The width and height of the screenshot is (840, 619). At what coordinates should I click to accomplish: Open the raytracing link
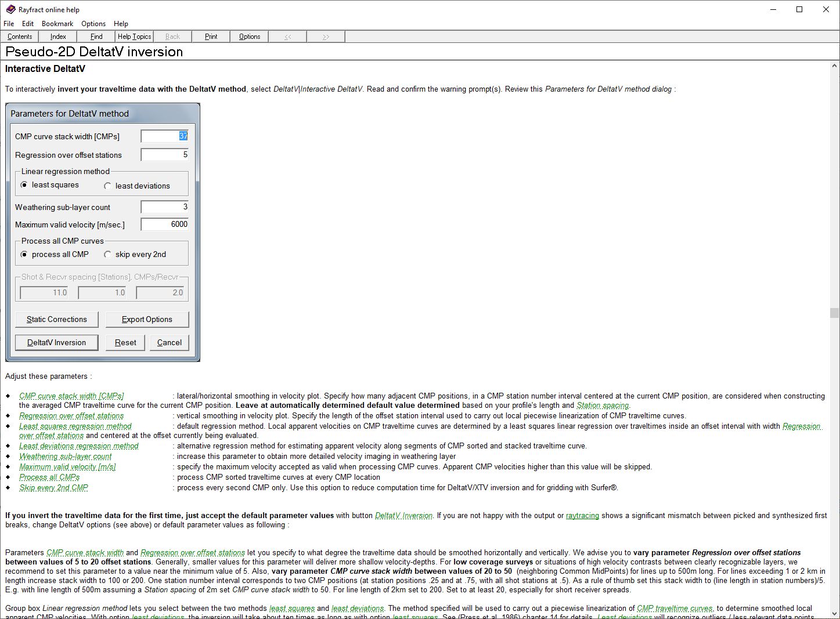click(582, 516)
